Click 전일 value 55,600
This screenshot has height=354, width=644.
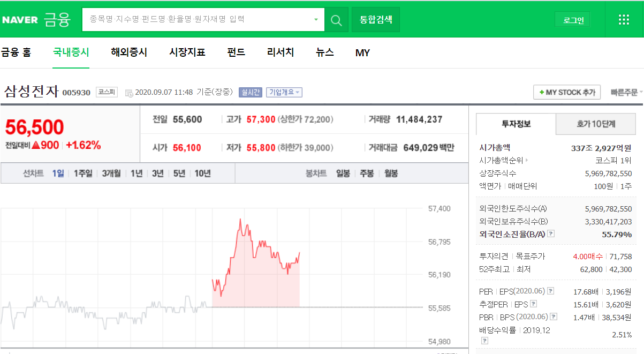187,119
